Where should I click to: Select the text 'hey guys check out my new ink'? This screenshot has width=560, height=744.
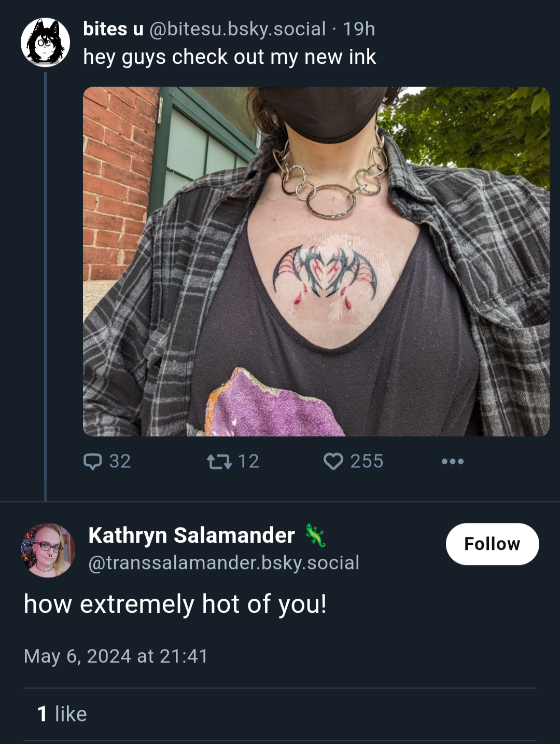pos(230,57)
